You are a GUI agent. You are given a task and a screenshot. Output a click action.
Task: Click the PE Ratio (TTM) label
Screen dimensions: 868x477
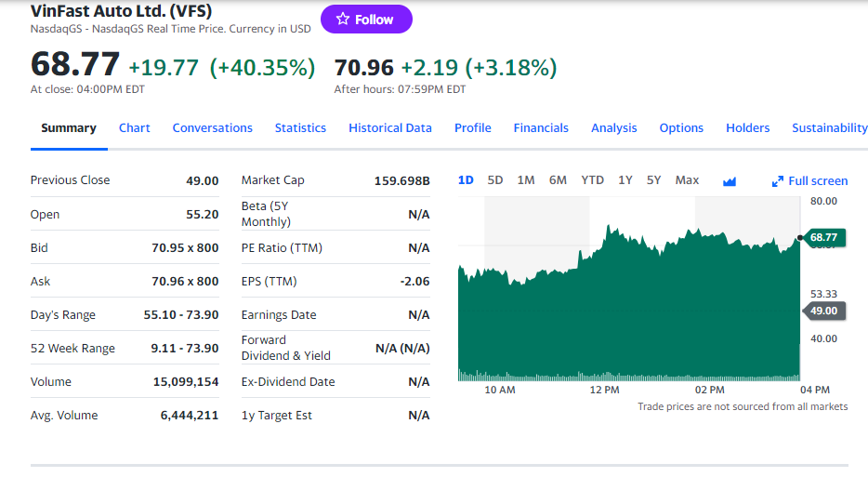click(x=282, y=247)
